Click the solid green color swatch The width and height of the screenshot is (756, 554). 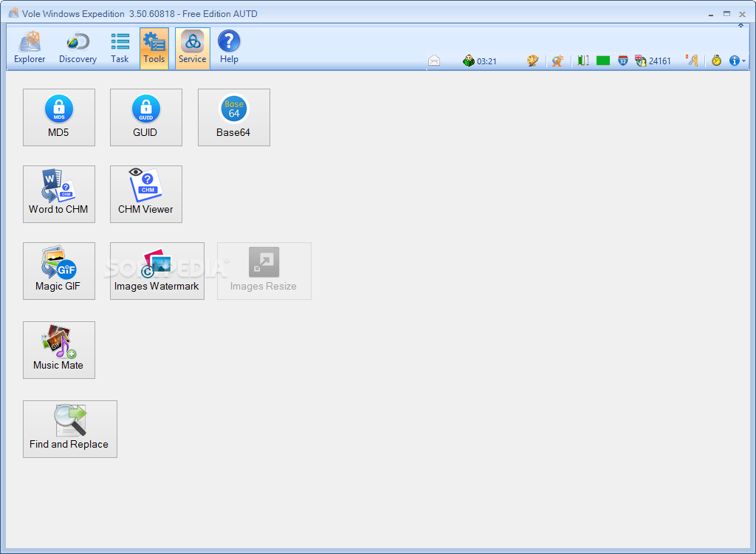click(603, 61)
